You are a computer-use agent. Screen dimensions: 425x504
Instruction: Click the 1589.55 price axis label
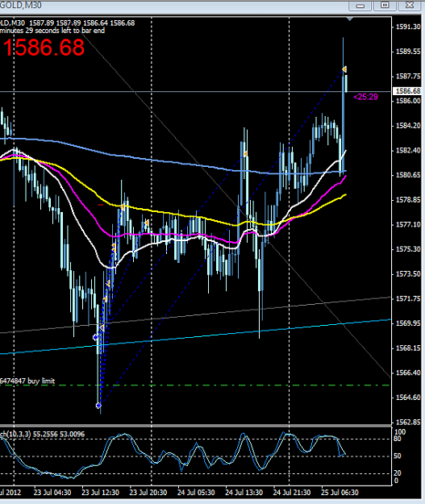tap(408, 52)
